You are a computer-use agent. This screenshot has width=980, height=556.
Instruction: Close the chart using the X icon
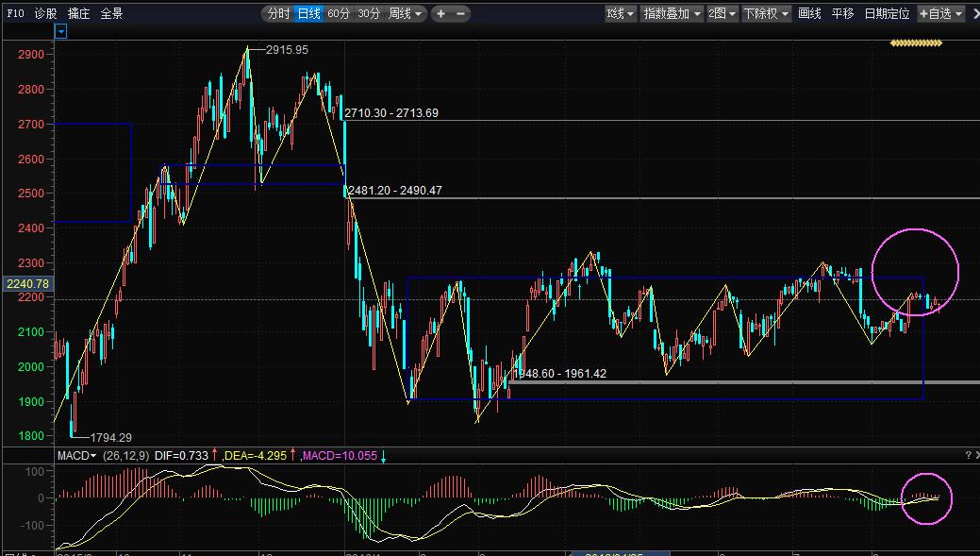point(973,13)
